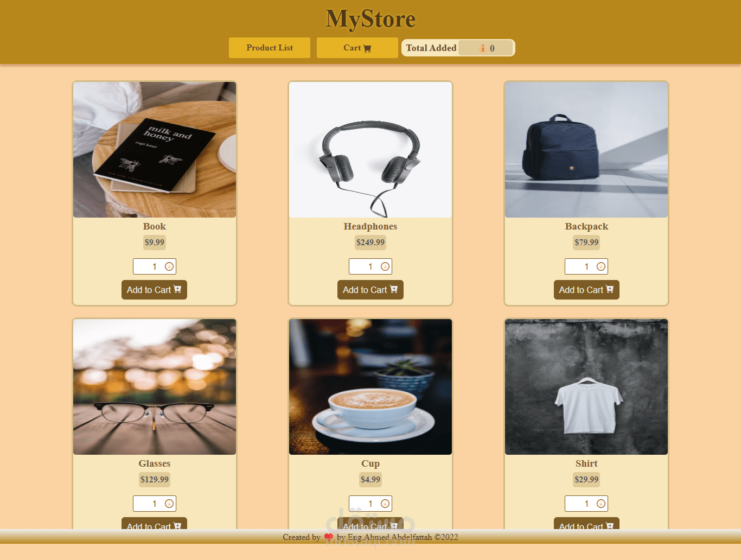Select the Glasses product image

155,387
